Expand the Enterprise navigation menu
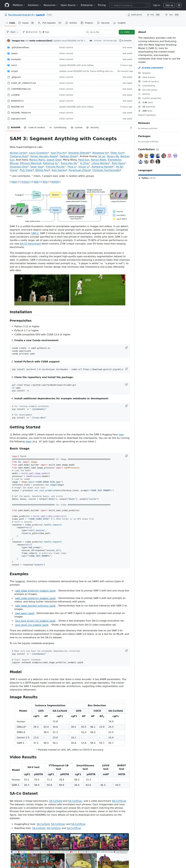 (x=88, y=5)
